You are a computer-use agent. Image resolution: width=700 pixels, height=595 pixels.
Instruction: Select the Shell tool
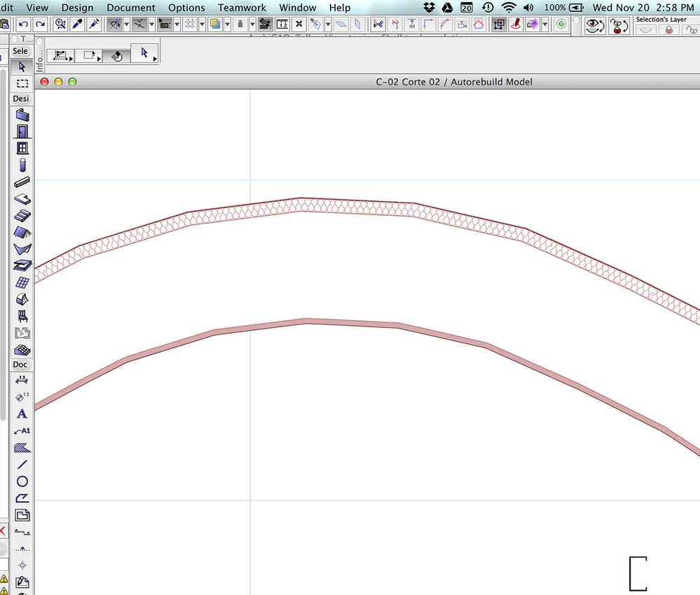click(22, 249)
